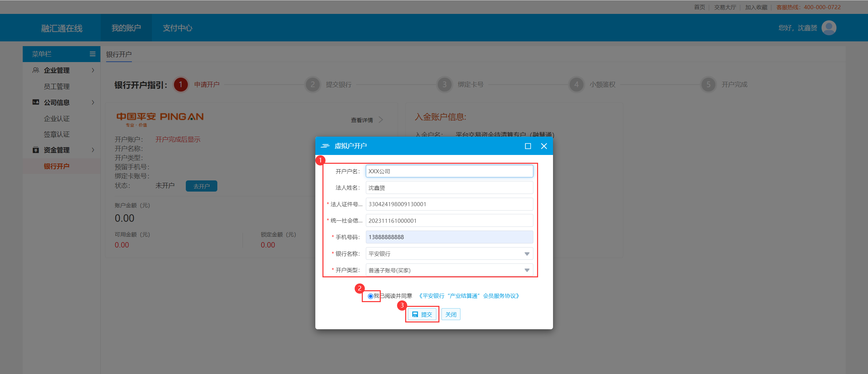
Task: Click the 查看详情 arrow chevron
Action: [381, 120]
